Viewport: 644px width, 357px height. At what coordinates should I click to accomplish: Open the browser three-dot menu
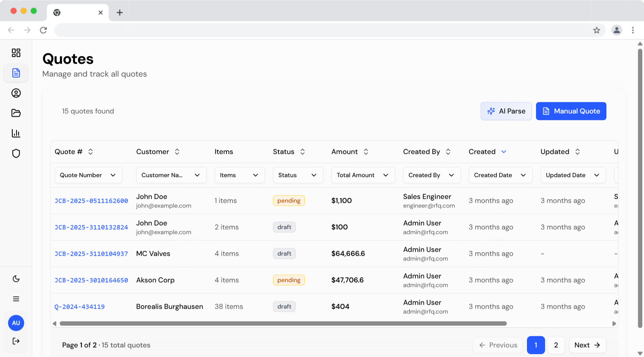tap(633, 30)
